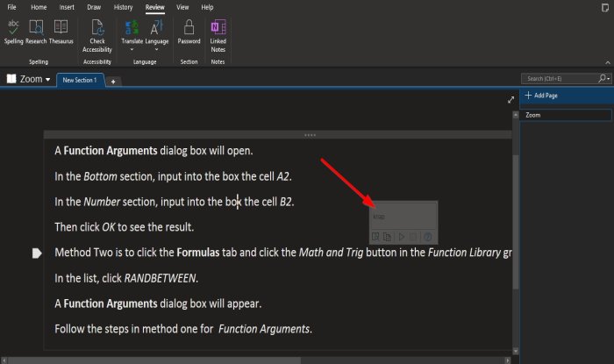
Task: Add a new section with plus tab
Action: click(x=113, y=82)
